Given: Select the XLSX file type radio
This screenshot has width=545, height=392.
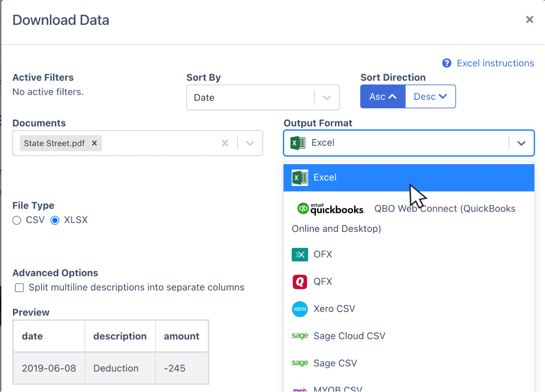Looking at the screenshot, I should [x=55, y=220].
